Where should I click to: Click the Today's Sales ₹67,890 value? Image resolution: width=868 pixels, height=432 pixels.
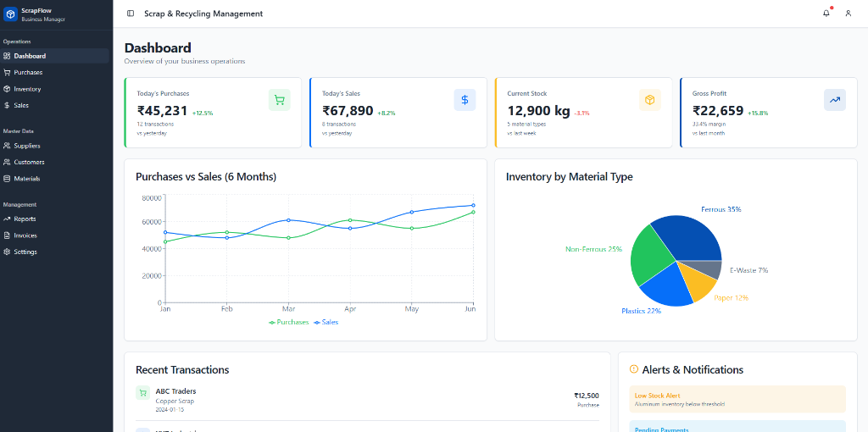(x=348, y=111)
